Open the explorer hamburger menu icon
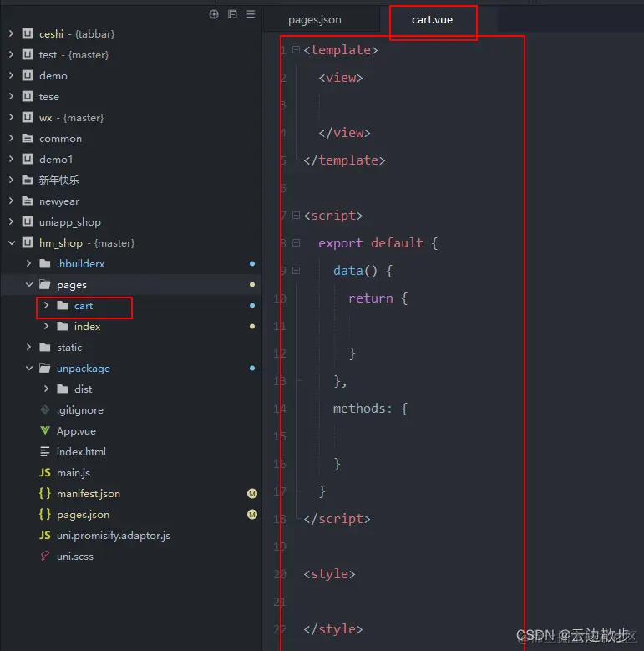 point(251,14)
